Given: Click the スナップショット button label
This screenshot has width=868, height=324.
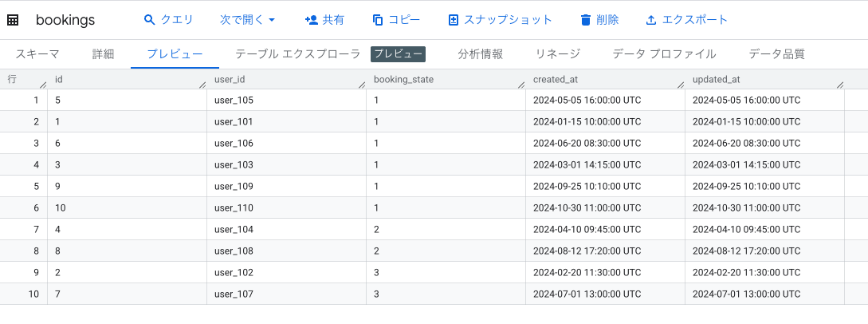Looking at the screenshot, I should (509, 20).
